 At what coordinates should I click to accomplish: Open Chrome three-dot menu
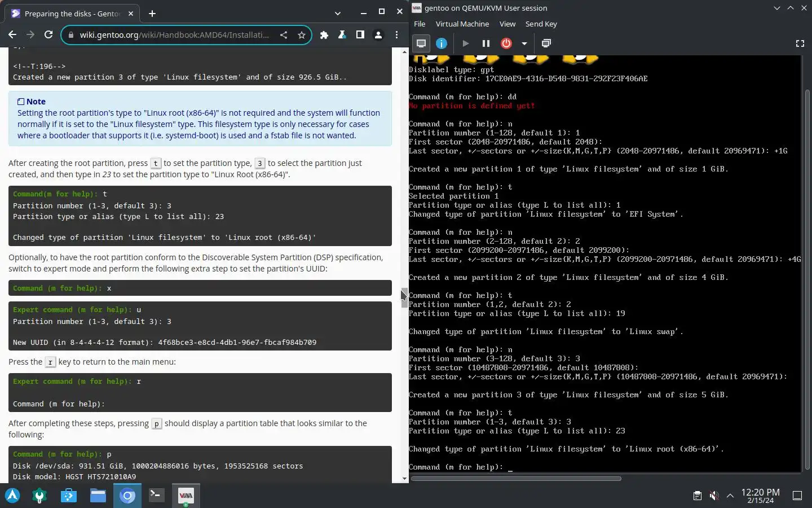tap(397, 35)
